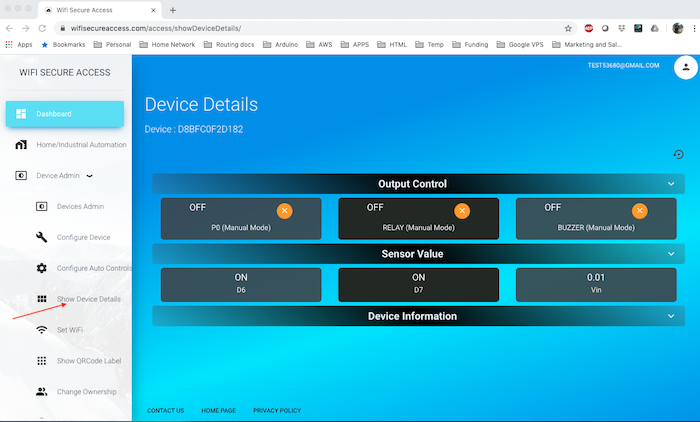Screen dimensions: 700x422
Task: Open the HOME PAGE footer link
Action: (x=219, y=410)
